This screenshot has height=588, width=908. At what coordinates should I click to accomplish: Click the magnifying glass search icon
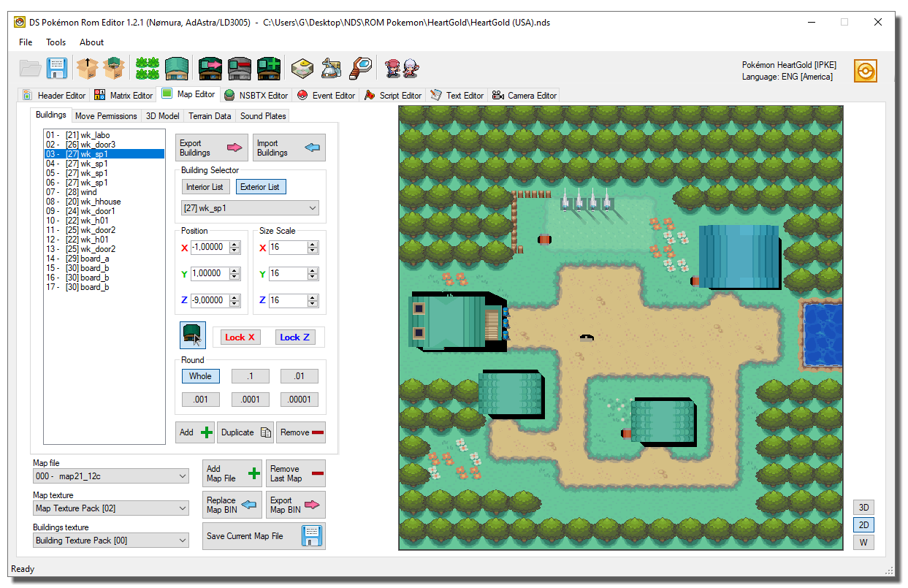click(360, 69)
